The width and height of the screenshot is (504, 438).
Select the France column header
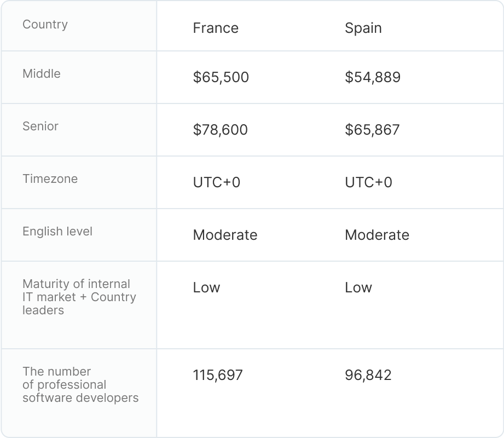(x=216, y=28)
